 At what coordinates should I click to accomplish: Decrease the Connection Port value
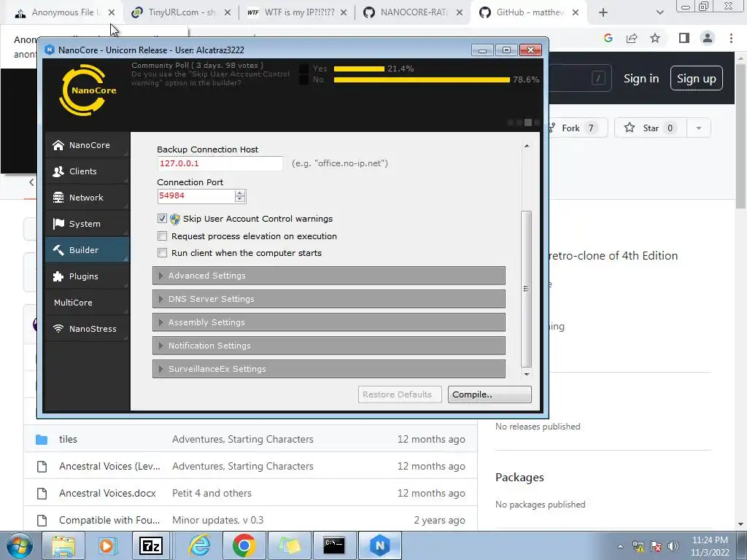[x=240, y=199]
